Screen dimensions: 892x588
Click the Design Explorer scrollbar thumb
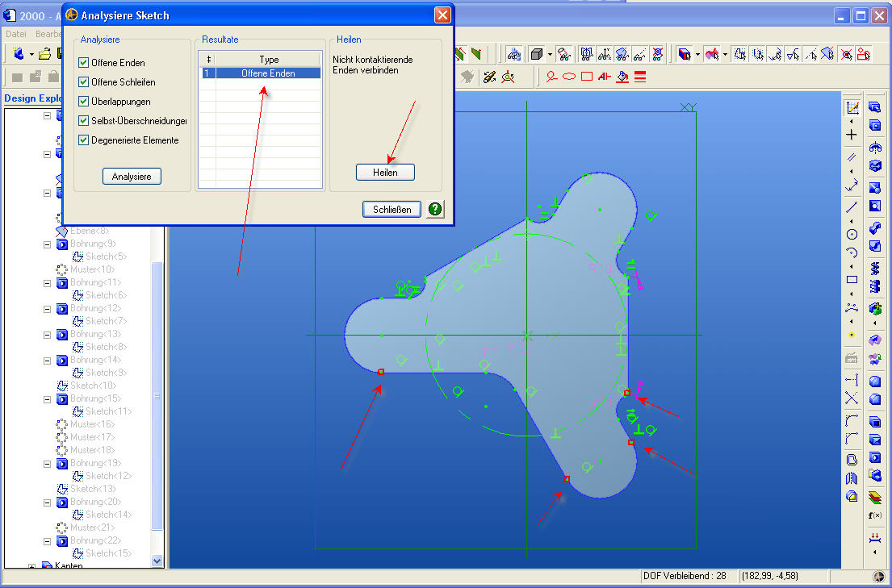157,396
